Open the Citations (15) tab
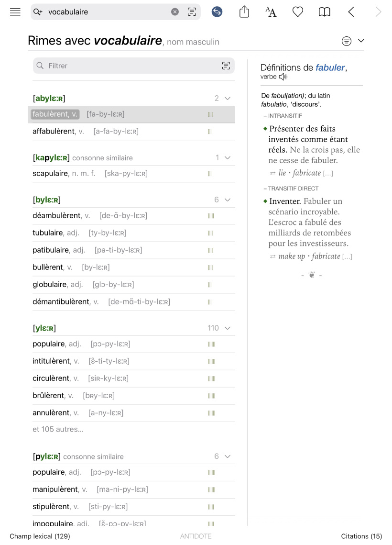392x545 pixels. click(361, 536)
